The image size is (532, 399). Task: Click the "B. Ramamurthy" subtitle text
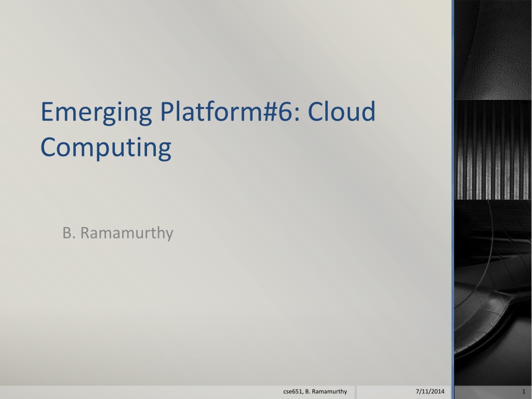[118, 233]
